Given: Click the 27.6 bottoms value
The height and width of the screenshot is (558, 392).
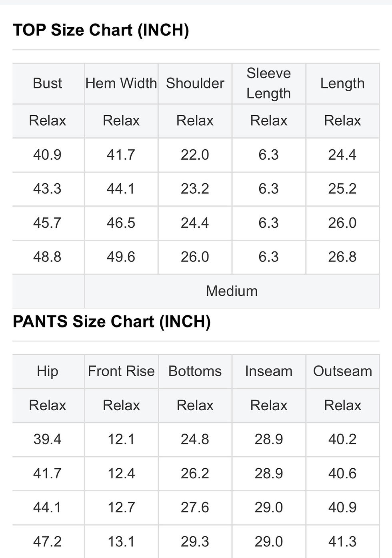Looking at the screenshot, I should pos(195,508).
